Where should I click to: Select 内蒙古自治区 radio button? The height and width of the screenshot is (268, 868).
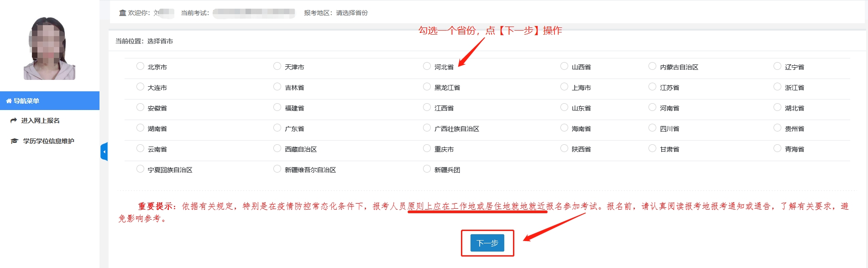[x=652, y=66]
